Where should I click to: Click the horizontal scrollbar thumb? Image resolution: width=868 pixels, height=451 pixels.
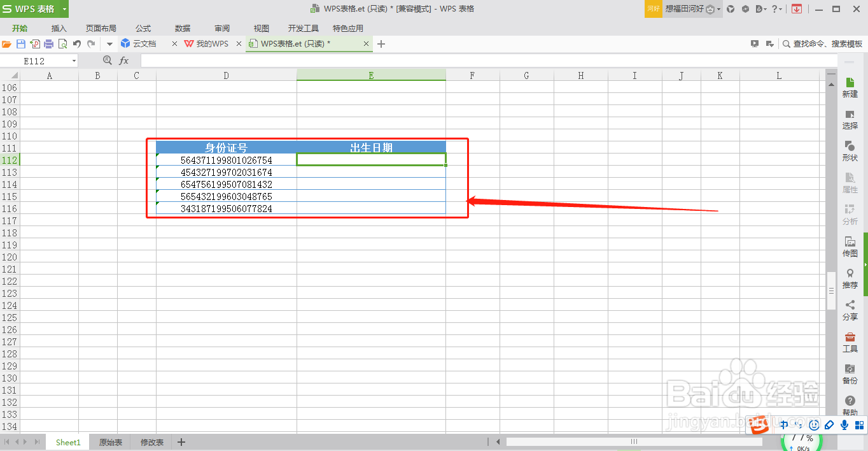coord(634,441)
